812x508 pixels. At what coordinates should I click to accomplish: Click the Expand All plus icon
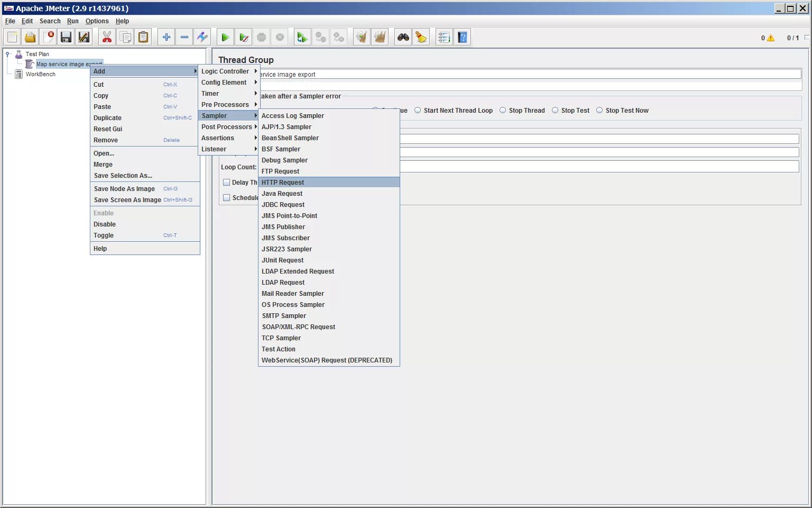click(x=167, y=37)
